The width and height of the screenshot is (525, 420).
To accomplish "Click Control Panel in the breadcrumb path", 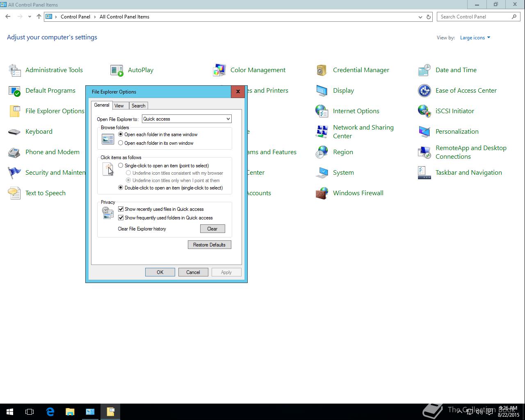I will (75, 17).
